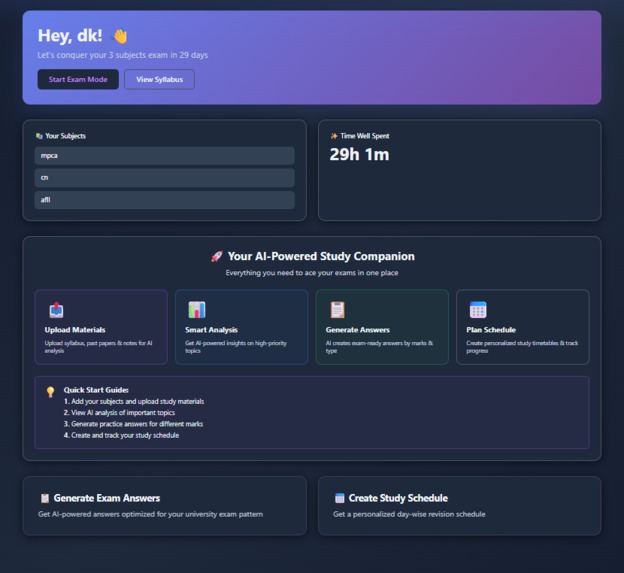Click the bar chart Smart Analysis icon
624x573 pixels.
coord(197,310)
